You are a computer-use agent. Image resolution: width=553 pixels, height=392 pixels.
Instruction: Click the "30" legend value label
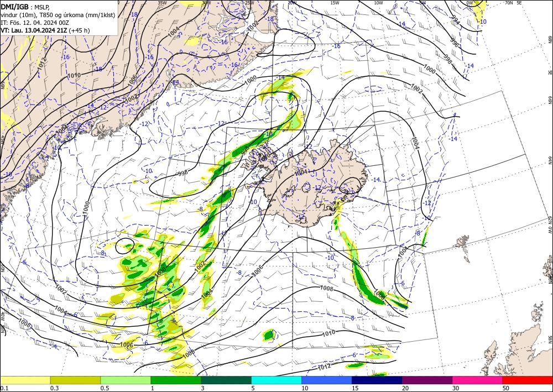click(456, 388)
